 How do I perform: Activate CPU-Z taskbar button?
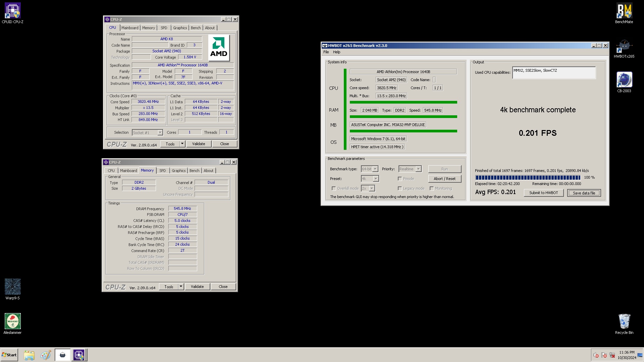point(79,355)
